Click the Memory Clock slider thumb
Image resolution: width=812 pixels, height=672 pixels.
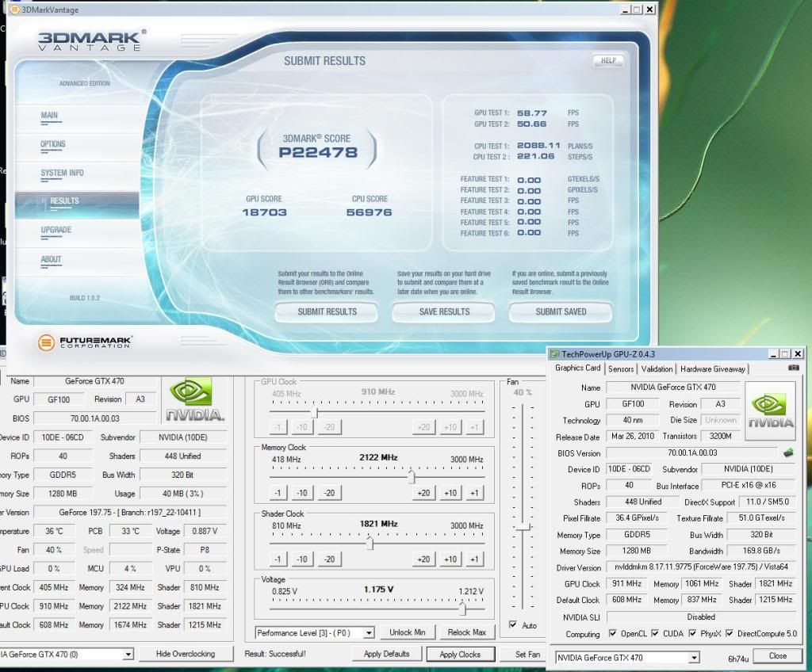(412, 475)
